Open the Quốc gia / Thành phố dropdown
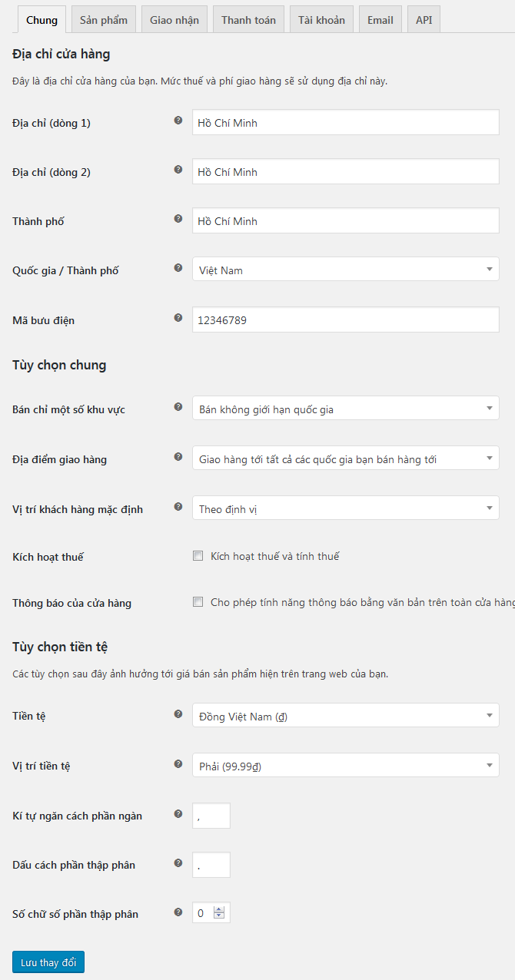Image resolution: width=515 pixels, height=980 pixels. 345,270
